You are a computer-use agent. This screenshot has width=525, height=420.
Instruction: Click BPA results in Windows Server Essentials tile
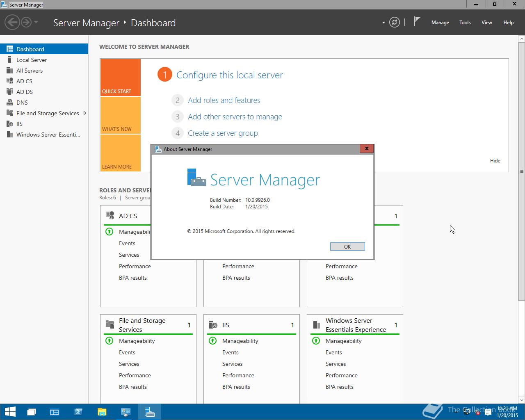pyautogui.click(x=340, y=387)
